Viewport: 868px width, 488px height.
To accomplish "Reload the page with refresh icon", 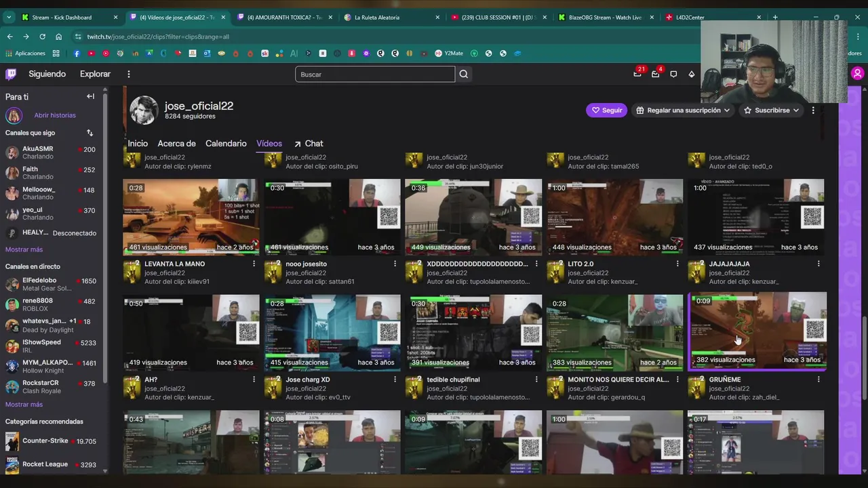I will 42,37.
